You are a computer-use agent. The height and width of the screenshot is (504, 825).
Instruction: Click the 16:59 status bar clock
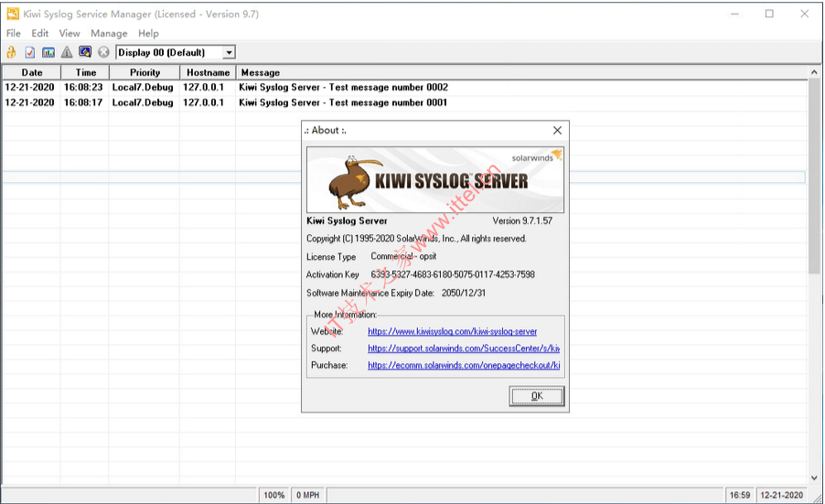click(740, 495)
